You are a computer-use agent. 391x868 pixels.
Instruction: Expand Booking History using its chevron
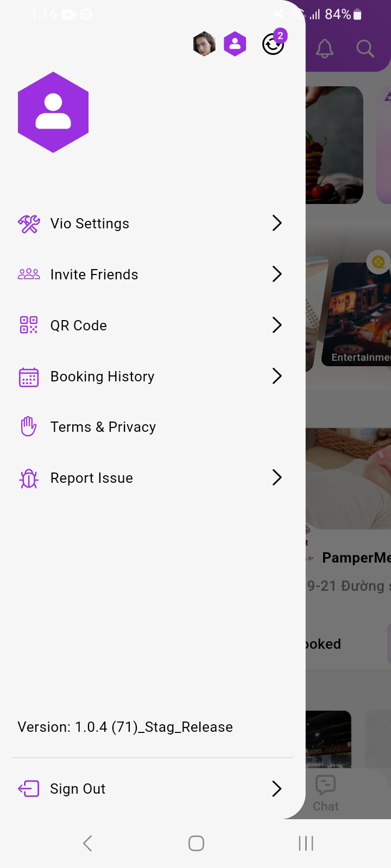277,376
